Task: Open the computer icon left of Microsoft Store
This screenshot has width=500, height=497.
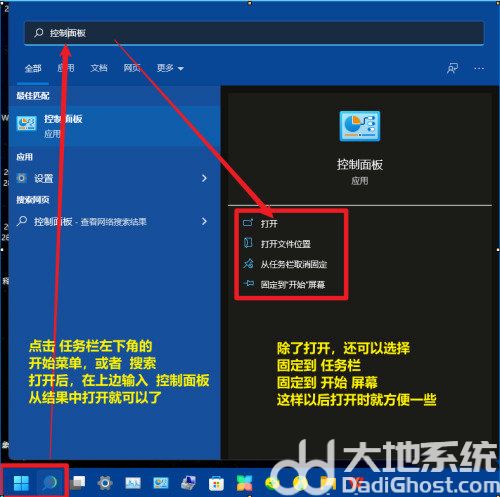Action: [189, 483]
